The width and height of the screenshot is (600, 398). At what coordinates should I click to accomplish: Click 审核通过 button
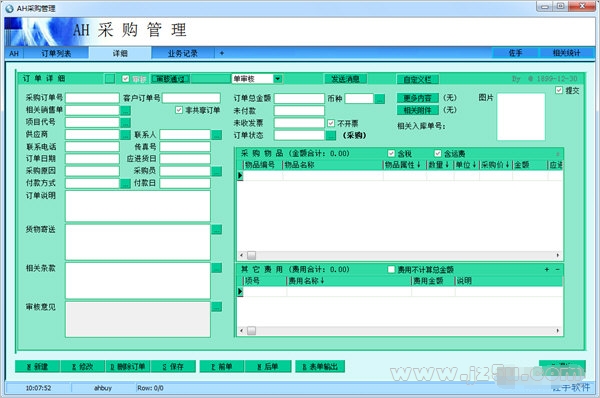171,79
